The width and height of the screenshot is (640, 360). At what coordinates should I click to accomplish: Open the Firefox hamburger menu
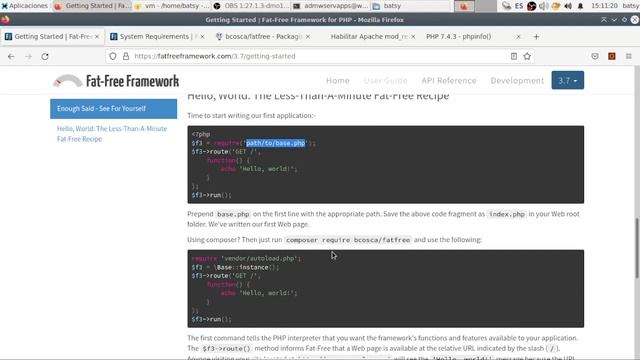(629, 56)
